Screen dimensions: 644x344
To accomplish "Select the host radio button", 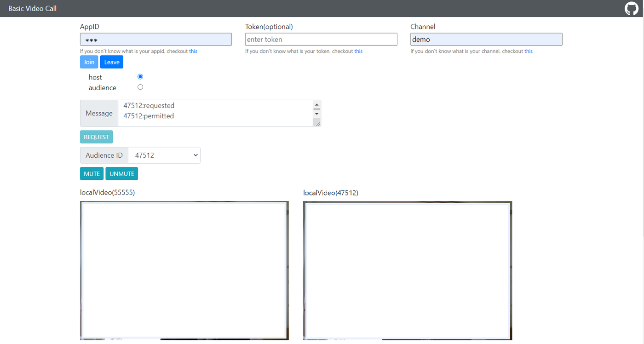I will tap(140, 77).
